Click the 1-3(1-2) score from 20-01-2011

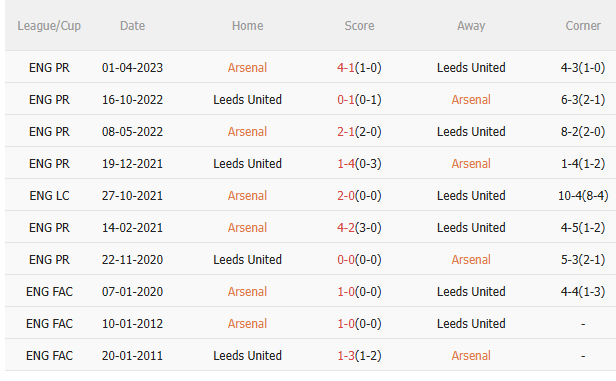(x=359, y=356)
